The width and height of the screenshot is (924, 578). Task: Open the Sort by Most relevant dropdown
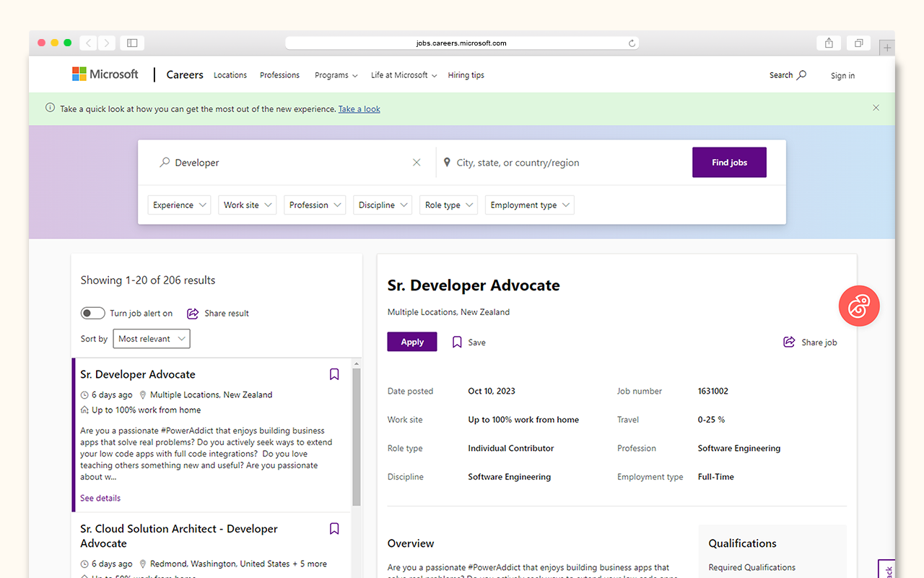tap(152, 339)
